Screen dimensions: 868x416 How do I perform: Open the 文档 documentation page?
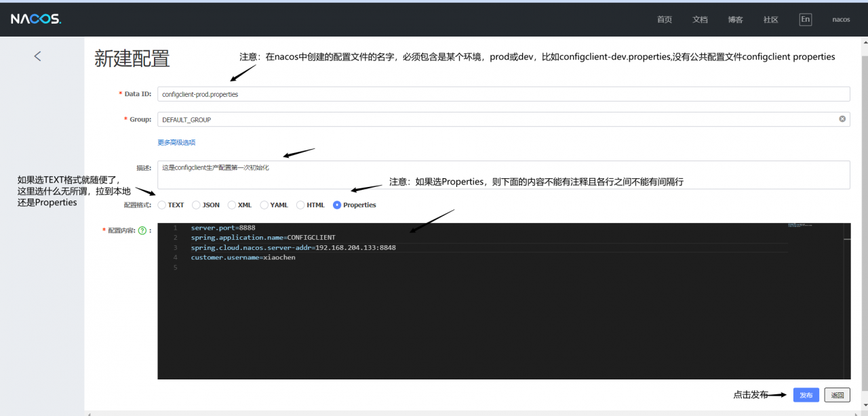click(700, 19)
